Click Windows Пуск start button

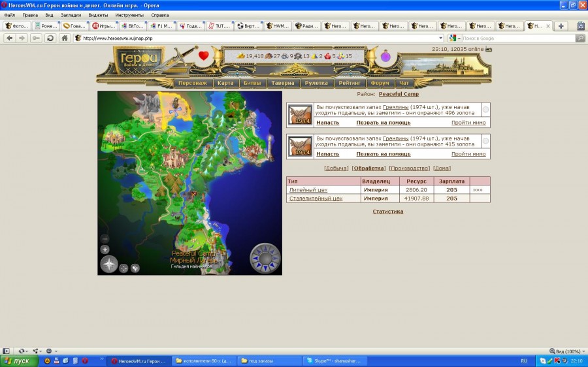point(18,360)
